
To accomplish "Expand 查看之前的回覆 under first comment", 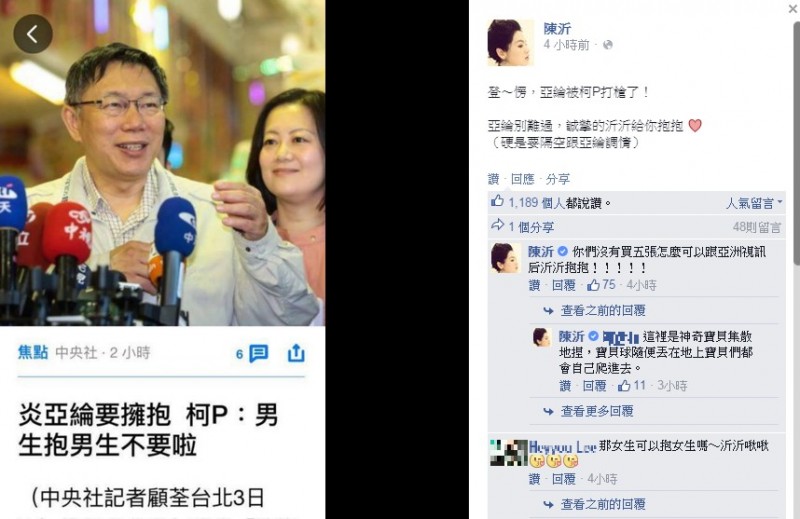I will click(603, 310).
